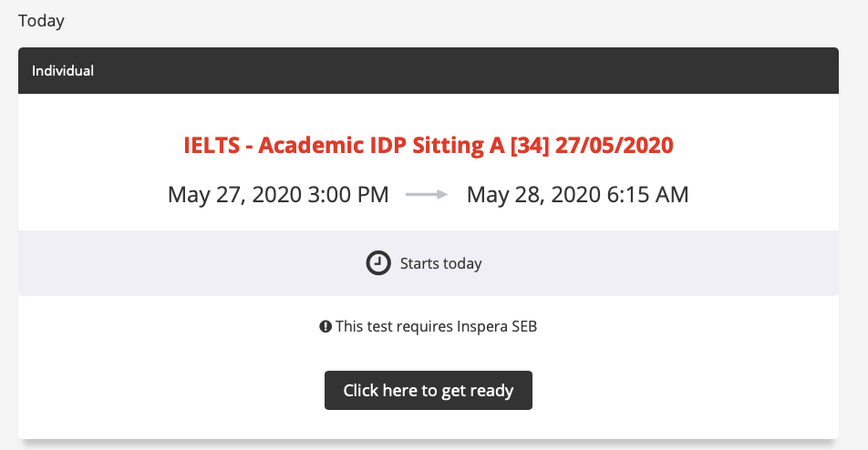Click the exclamation warning icon
The image size is (868, 450).
click(325, 326)
